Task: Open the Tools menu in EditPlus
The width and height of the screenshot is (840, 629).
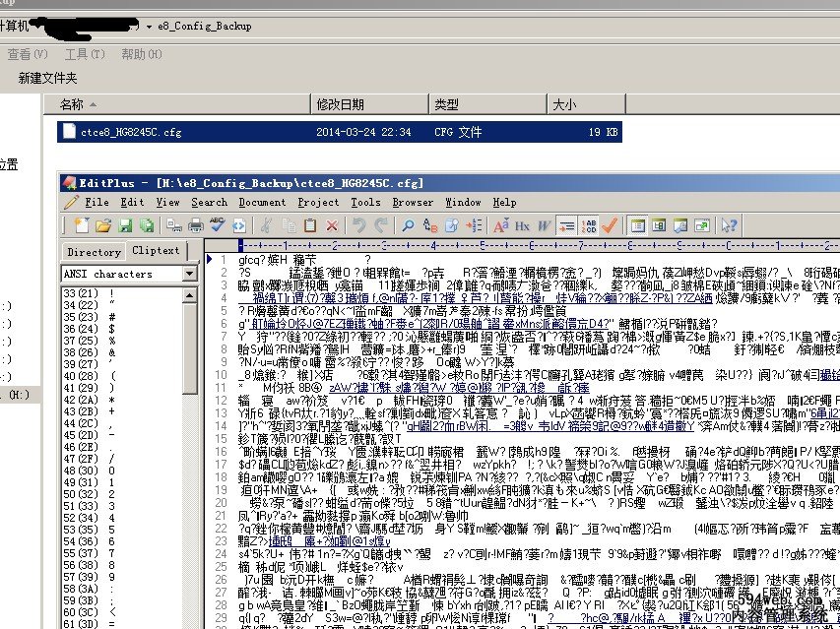Action: tap(366, 203)
